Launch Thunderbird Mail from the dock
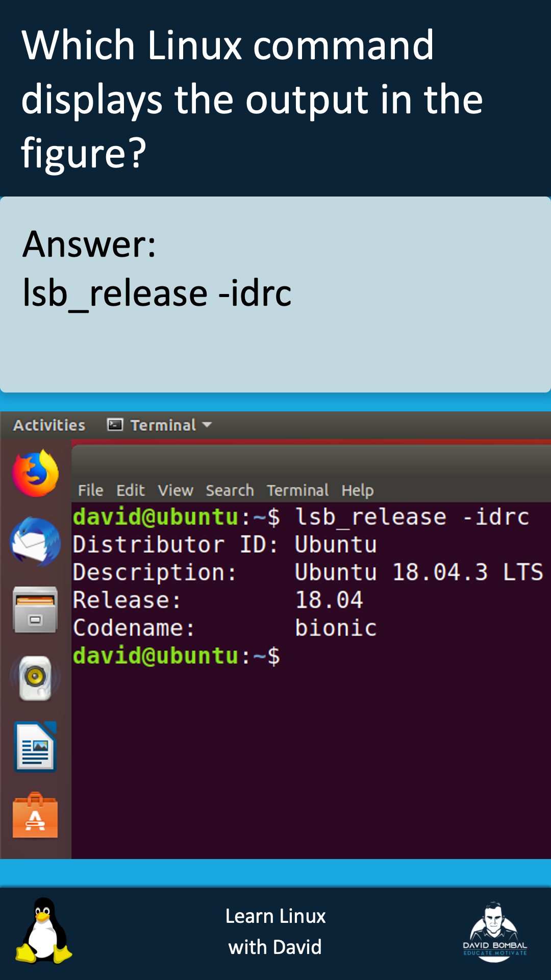The height and width of the screenshot is (980, 551). pyautogui.click(x=35, y=542)
